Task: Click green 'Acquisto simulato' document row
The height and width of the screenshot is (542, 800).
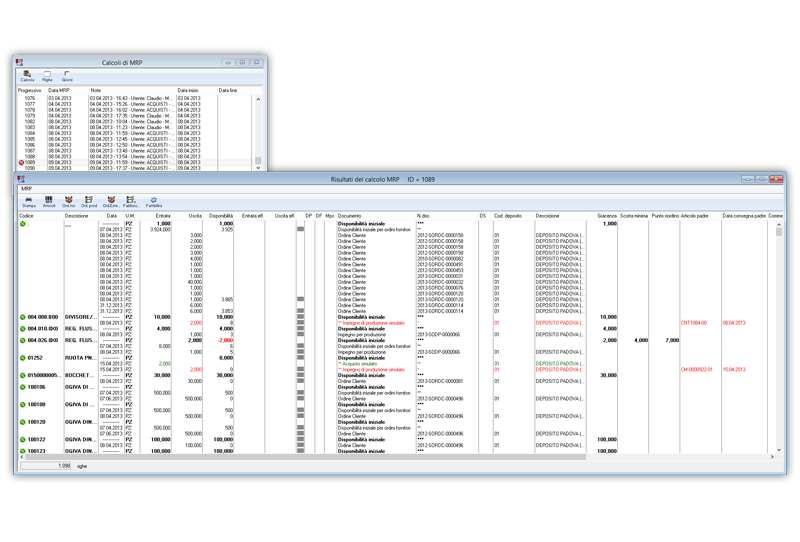Action: pos(358,364)
